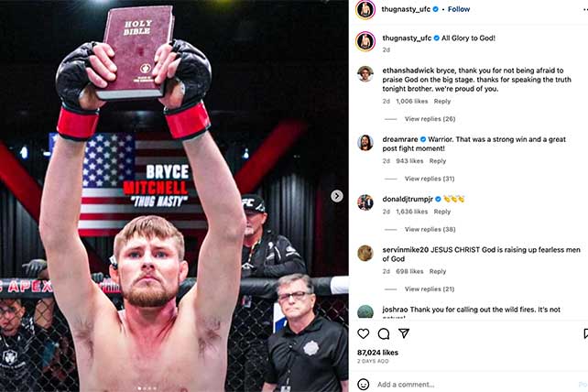Expand View replies (26) thread
This screenshot has width=588, height=392.
coord(430,119)
